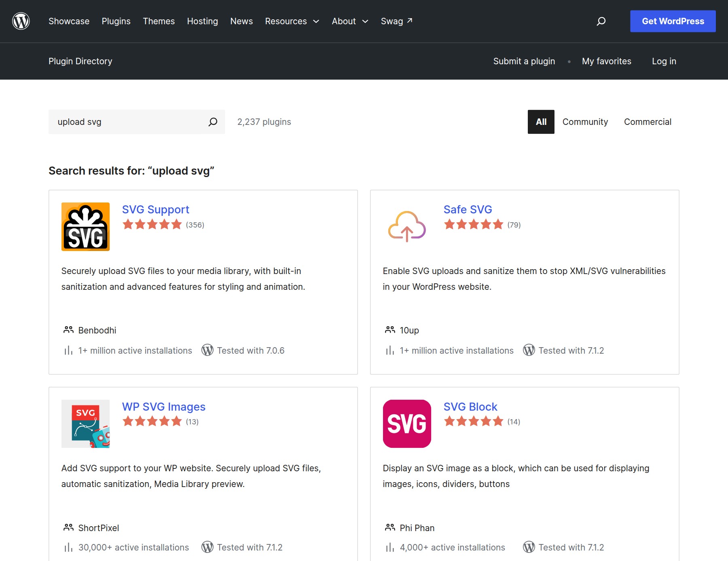Screen dimensions: 728x561
Task: Click installations bar icon for WP SVG Images
Action: tap(68, 547)
